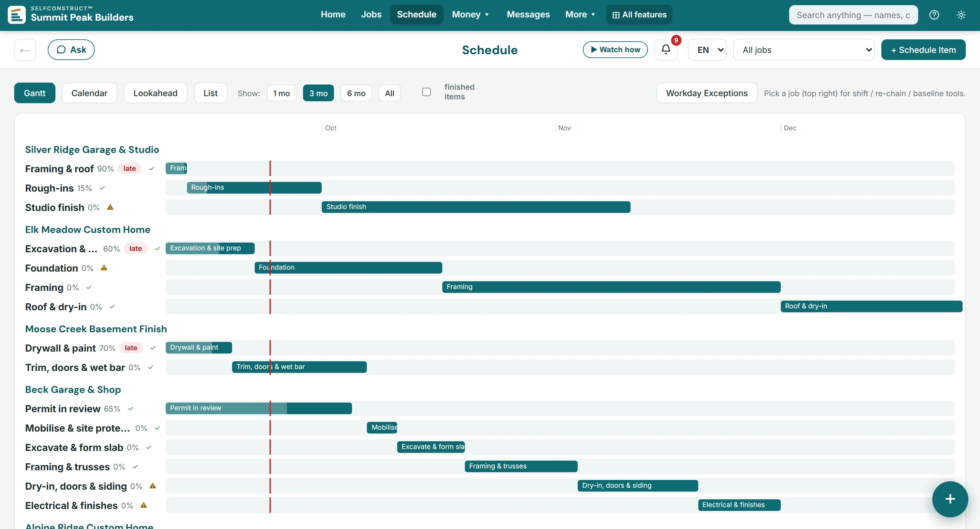
Task: Click warning triangle next to Studio finish
Action: 110,207
